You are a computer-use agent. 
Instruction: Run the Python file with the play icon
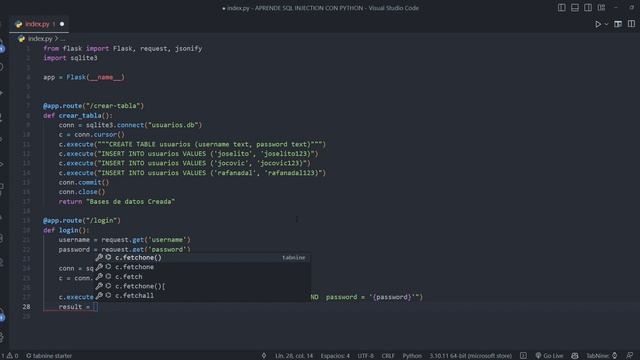click(598, 24)
